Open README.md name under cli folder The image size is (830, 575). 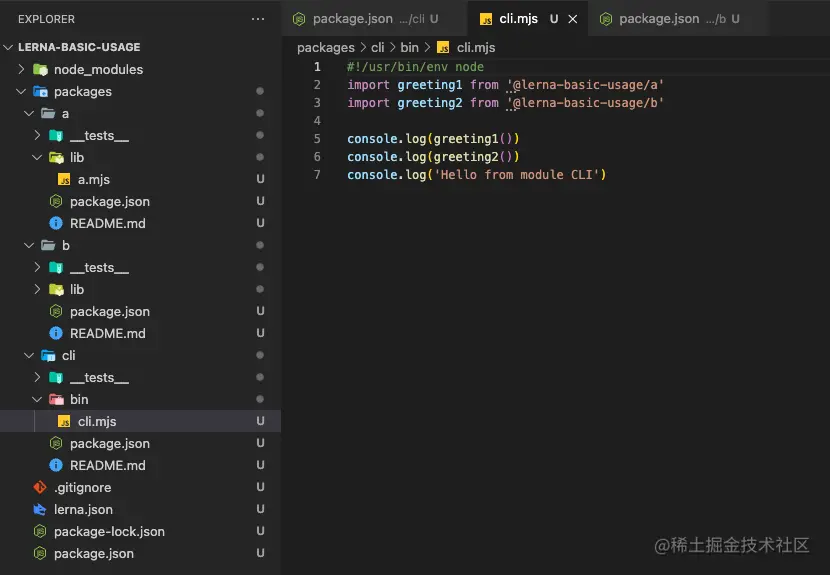point(107,465)
